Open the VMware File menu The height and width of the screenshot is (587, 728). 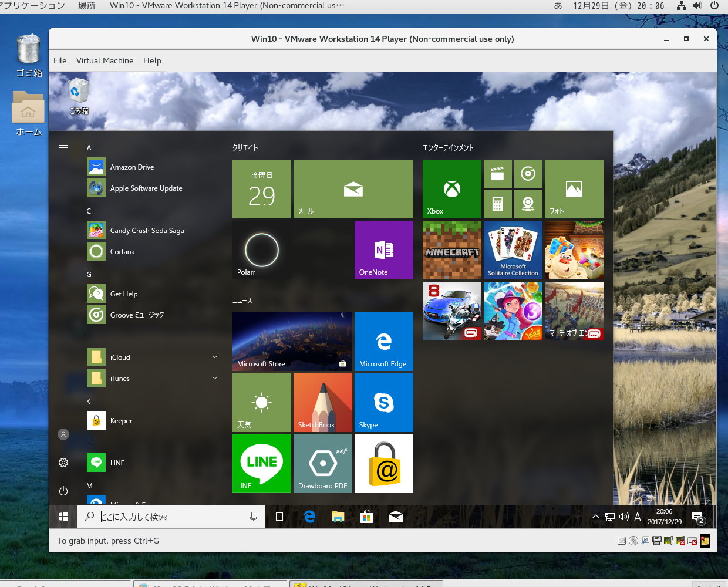(x=60, y=60)
